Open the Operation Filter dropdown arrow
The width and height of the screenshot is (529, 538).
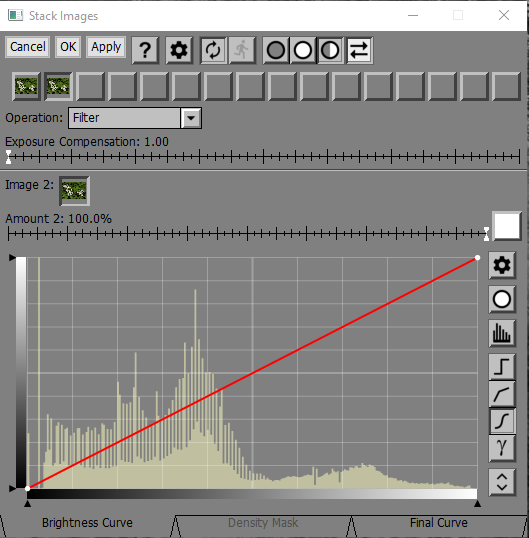click(191, 118)
